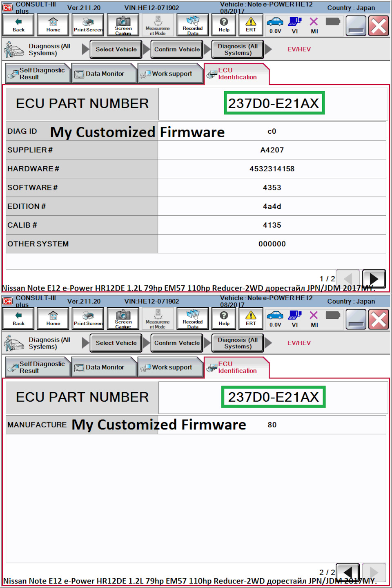Viewport: 392px width, 588px height.
Task: Open Work support tab, upper window
Action: (170, 74)
